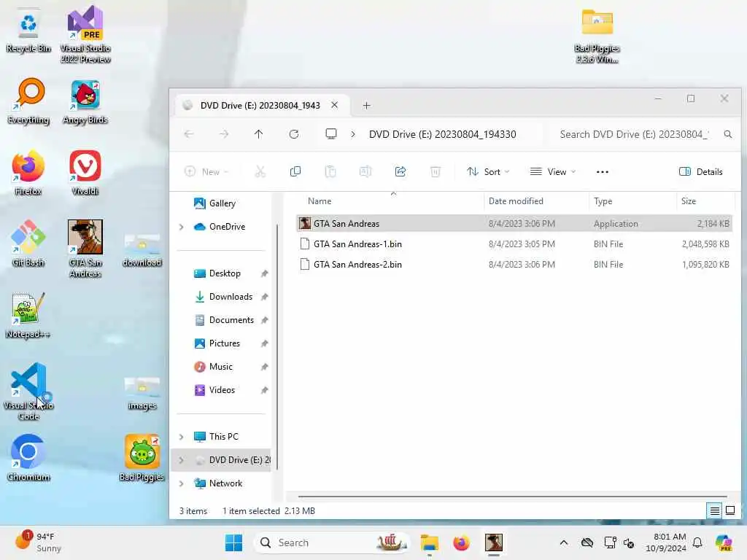Click the Rename icon in toolbar
This screenshot has height=560, width=747.
coord(365,171)
